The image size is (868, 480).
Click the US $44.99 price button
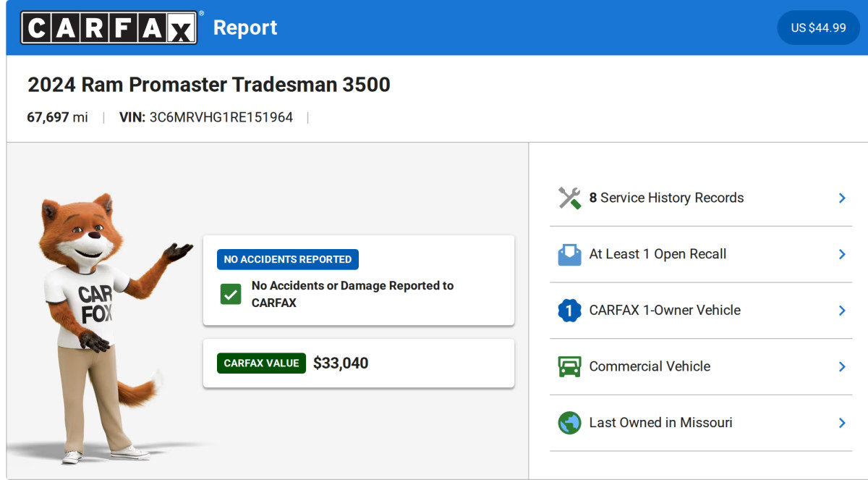(x=818, y=28)
